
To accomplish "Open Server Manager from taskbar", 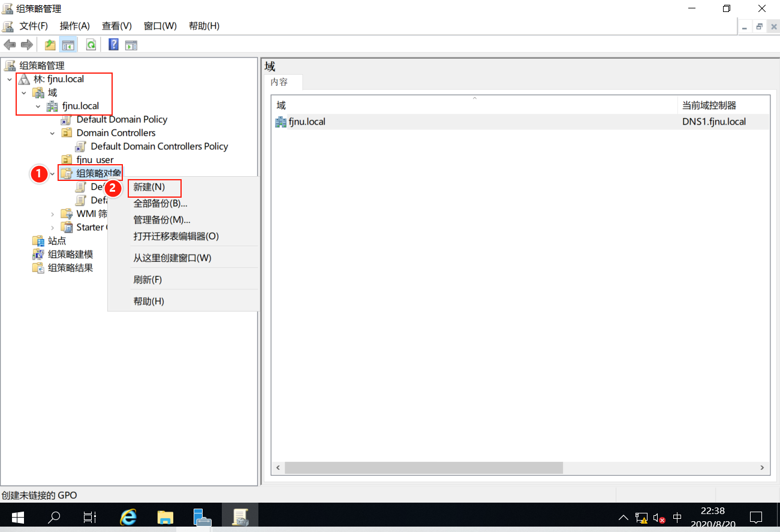I will 203,517.
